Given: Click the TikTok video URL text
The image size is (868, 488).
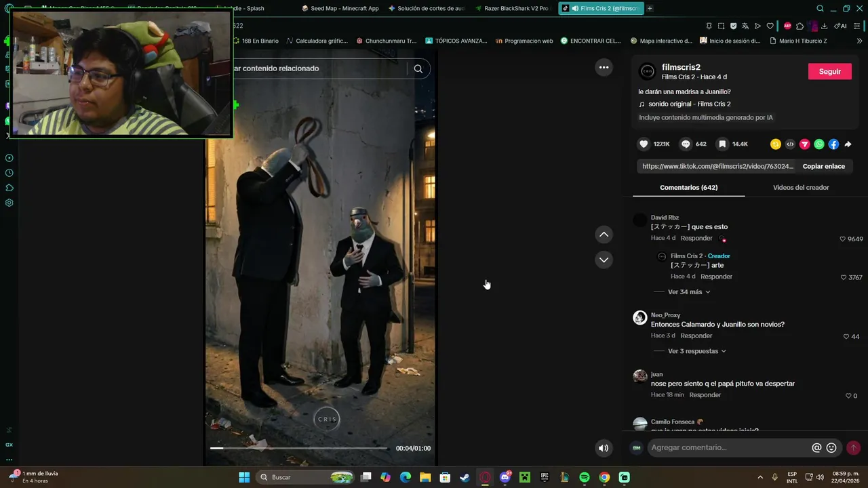Looking at the screenshot, I should pos(717,166).
